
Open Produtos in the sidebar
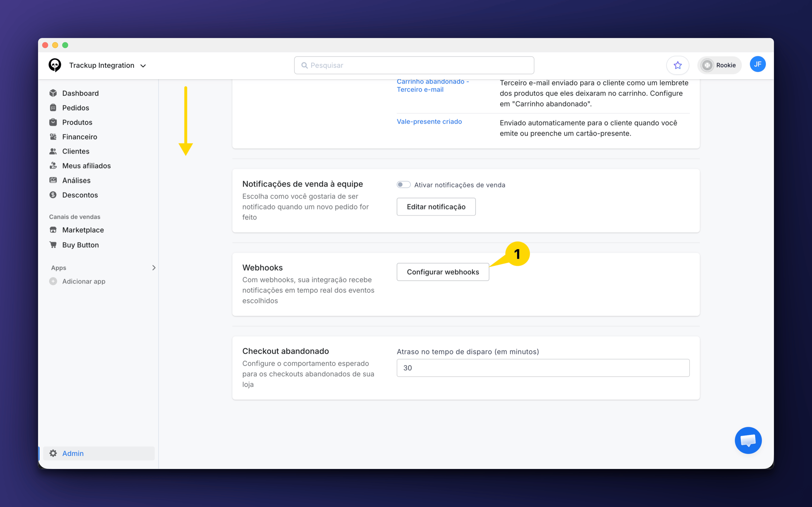click(x=77, y=122)
